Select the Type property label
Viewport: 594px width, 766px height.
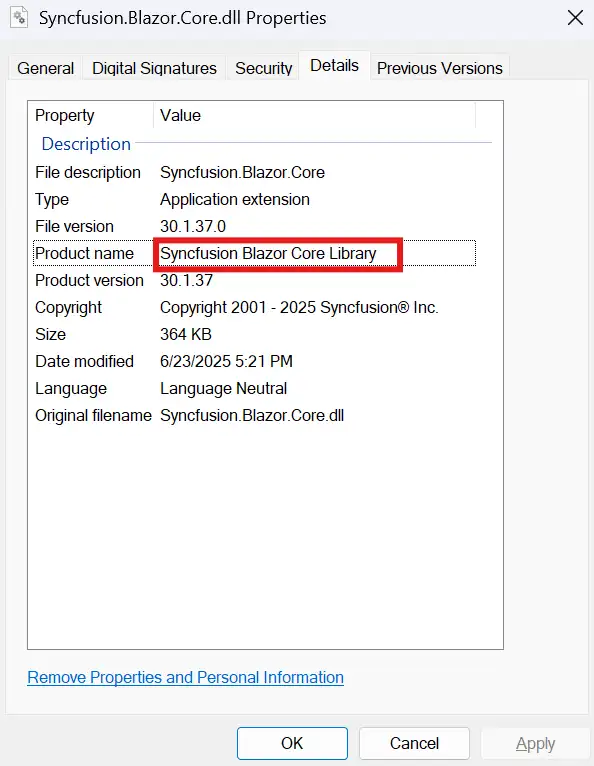coord(52,199)
